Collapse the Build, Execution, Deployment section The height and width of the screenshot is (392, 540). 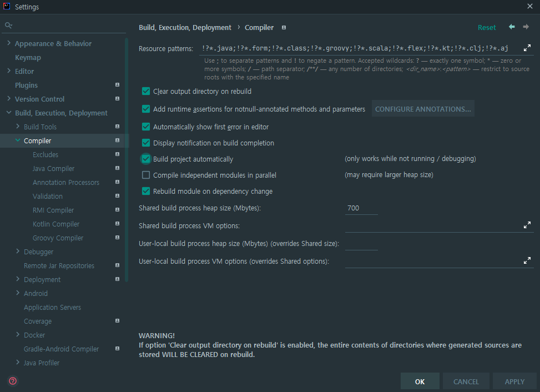(x=8, y=112)
